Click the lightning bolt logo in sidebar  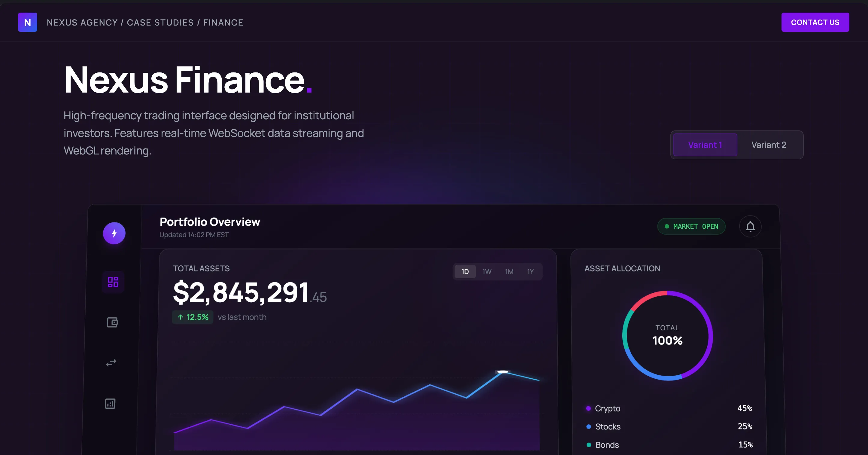(x=114, y=233)
